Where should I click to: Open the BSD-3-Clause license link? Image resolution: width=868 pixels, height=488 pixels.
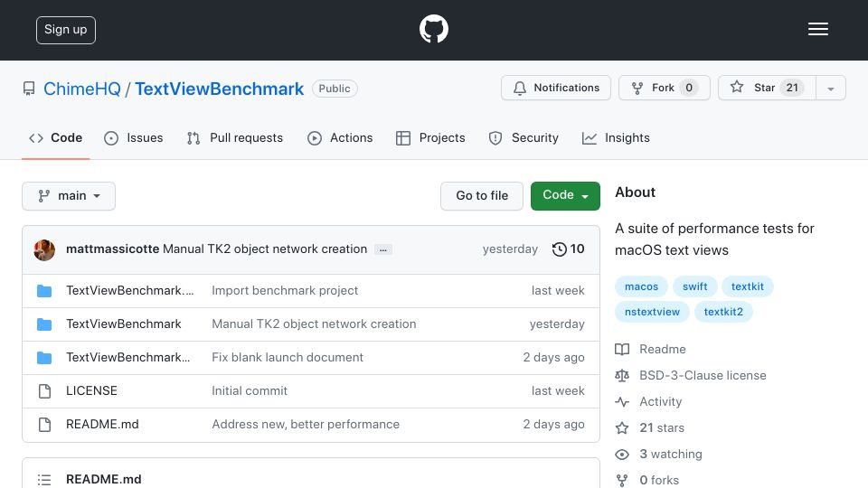[703, 375]
